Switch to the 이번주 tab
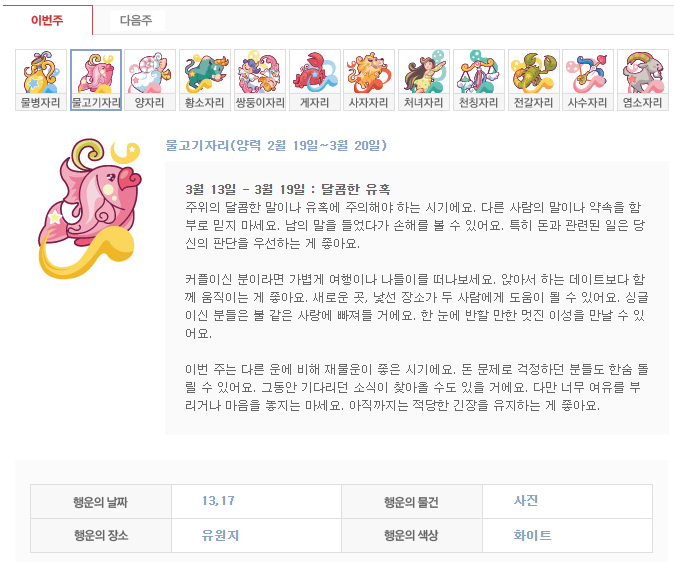674x566 pixels. pyautogui.click(x=47, y=20)
